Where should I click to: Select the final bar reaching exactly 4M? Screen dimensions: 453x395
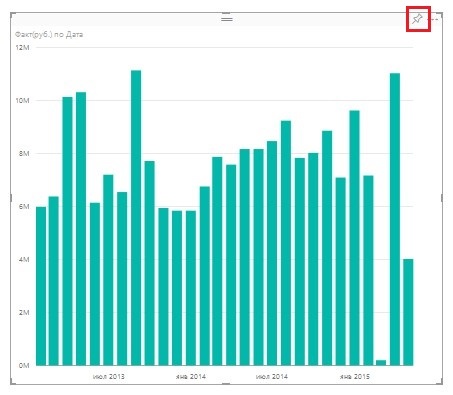408,312
